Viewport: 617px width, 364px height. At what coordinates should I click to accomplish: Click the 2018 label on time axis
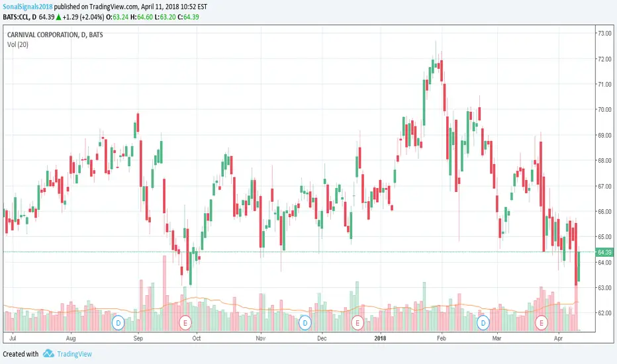point(380,338)
